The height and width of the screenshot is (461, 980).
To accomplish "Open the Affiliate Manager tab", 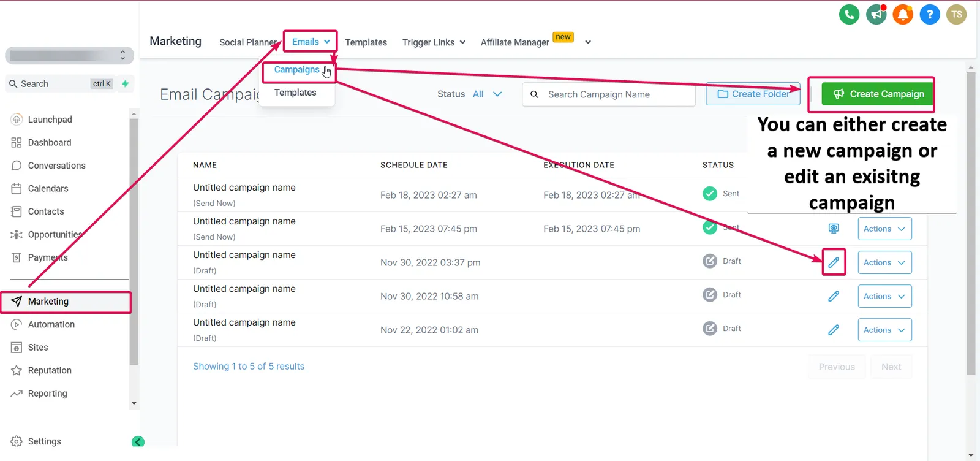I will tap(514, 42).
